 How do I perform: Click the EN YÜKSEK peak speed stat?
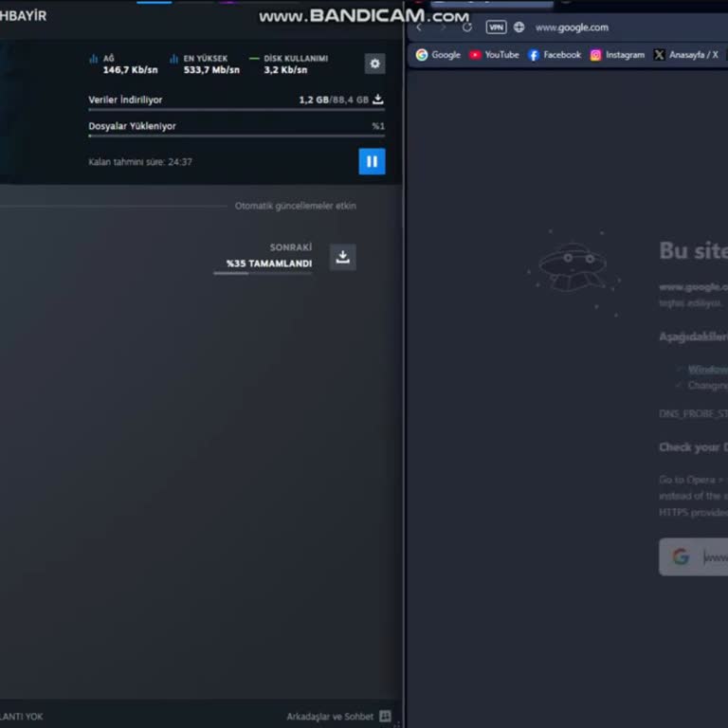click(205, 64)
